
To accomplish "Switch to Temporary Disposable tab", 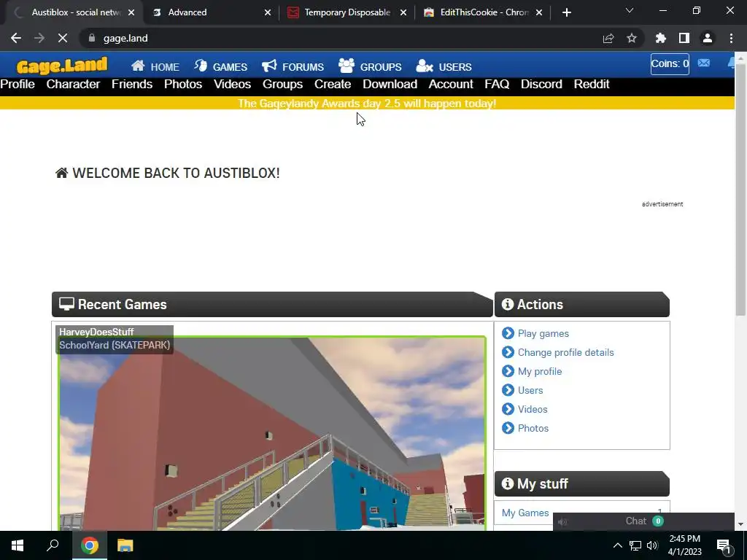I will pos(347,12).
